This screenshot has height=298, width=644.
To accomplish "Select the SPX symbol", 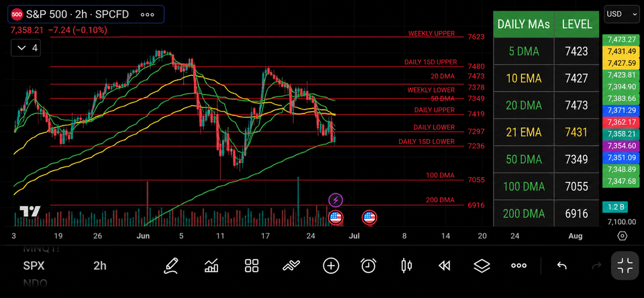I will 34,266.
